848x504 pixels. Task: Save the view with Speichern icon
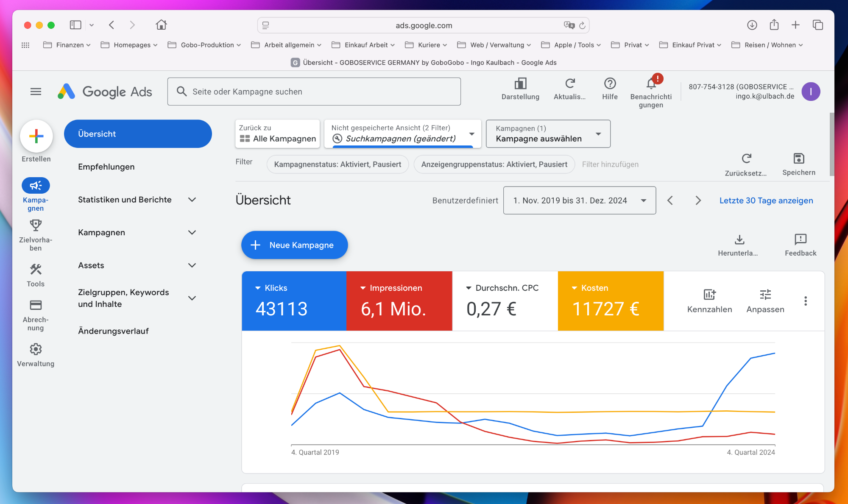[x=798, y=159]
